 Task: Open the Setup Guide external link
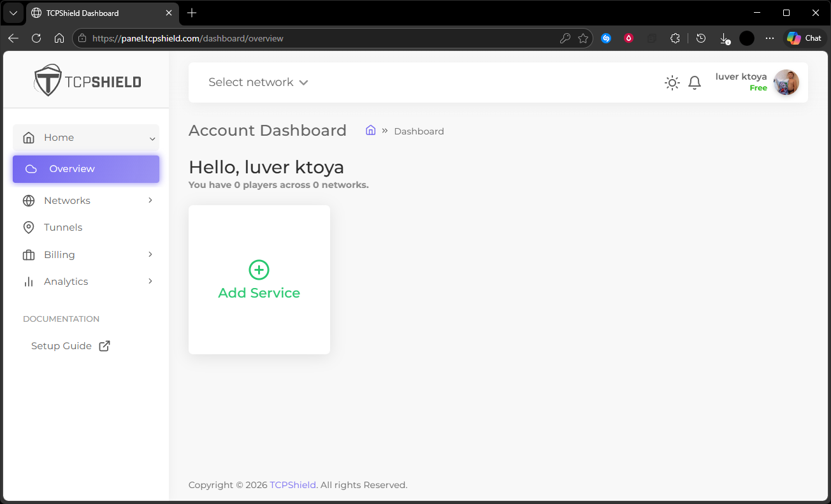pos(70,346)
